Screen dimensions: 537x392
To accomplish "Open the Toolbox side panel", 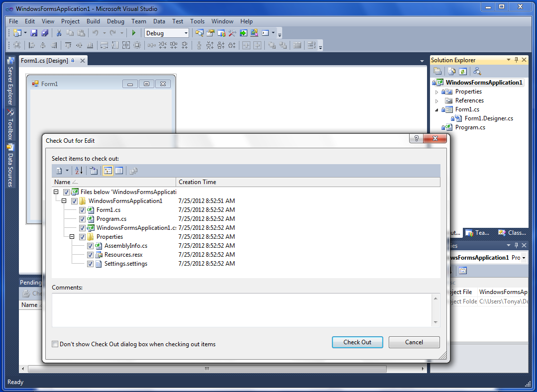I will pos(10,123).
